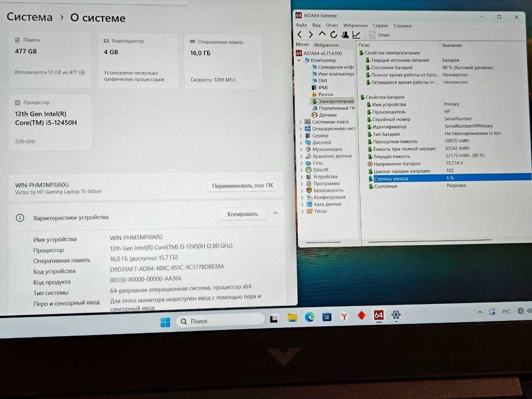This screenshot has height=399, width=532.
Task: Expand the Хранение данных tree node
Action: pos(301,156)
